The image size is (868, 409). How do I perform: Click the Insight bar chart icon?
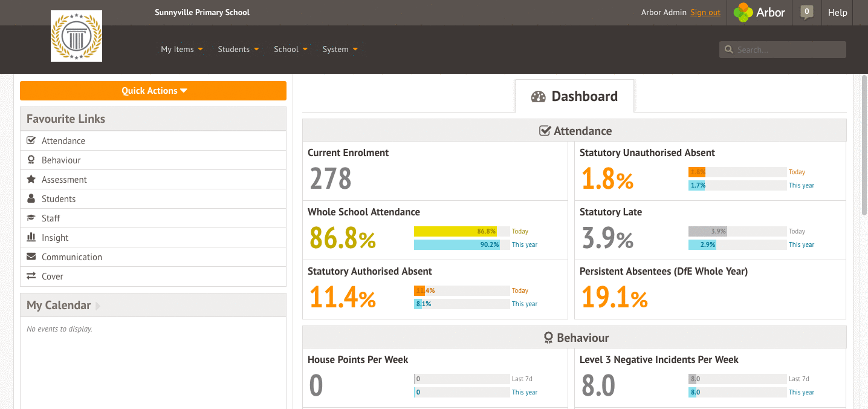pyautogui.click(x=31, y=237)
